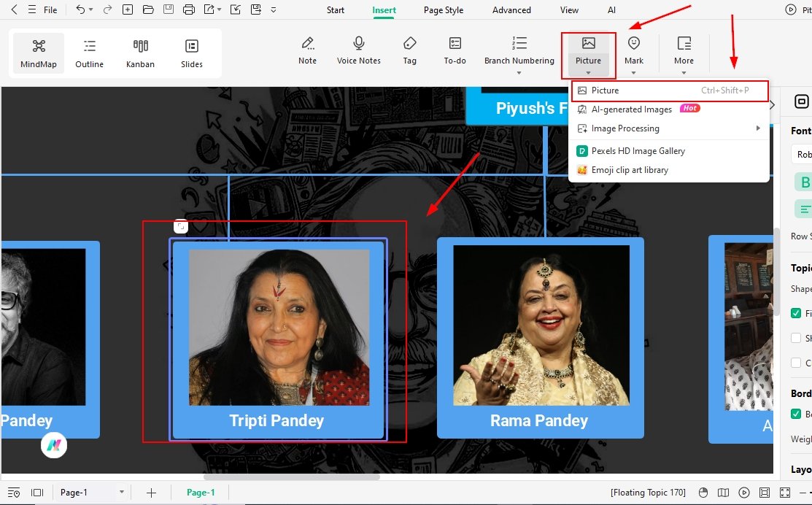The width and height of the screenshot is (812, 505).
Task: Open a file via the folder icon
Action: coord(148,9)
